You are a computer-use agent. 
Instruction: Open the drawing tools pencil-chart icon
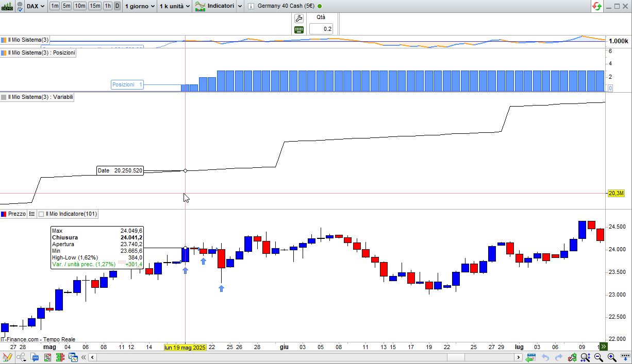point(7,357)
